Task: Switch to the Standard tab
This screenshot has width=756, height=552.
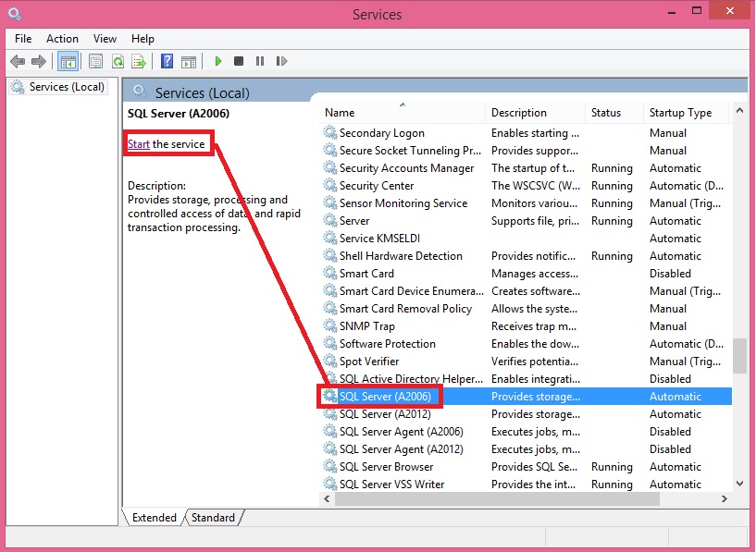Action: pyautogui.click(x=213, y=518)
